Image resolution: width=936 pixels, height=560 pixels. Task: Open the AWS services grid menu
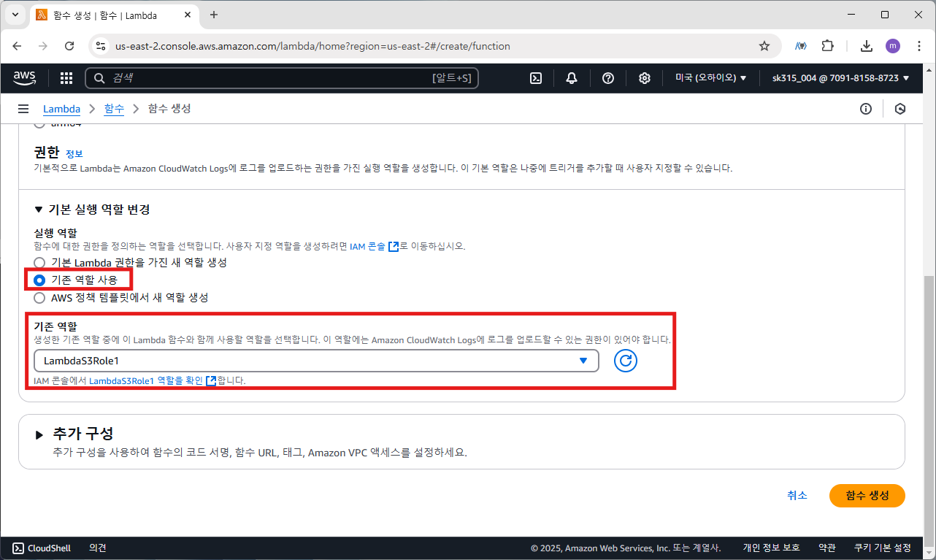(x=66, y=78)
